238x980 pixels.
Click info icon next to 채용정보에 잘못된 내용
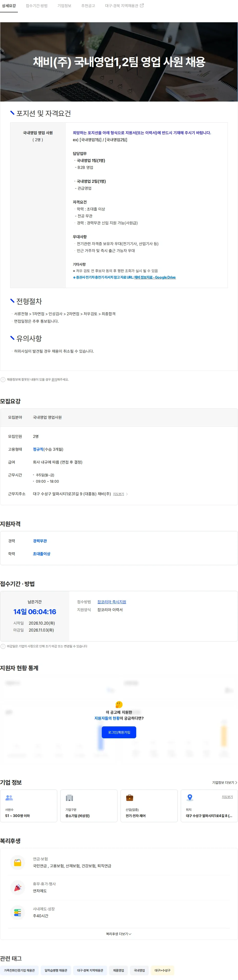[x=3, y=379]
